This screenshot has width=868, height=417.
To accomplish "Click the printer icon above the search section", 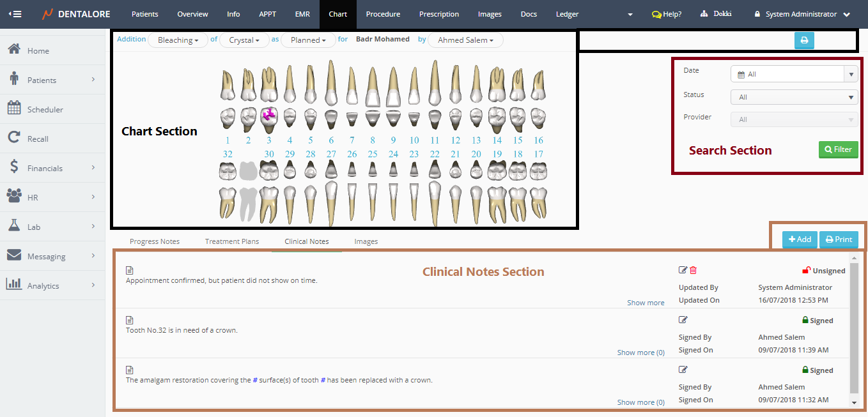I will [804, 40].
